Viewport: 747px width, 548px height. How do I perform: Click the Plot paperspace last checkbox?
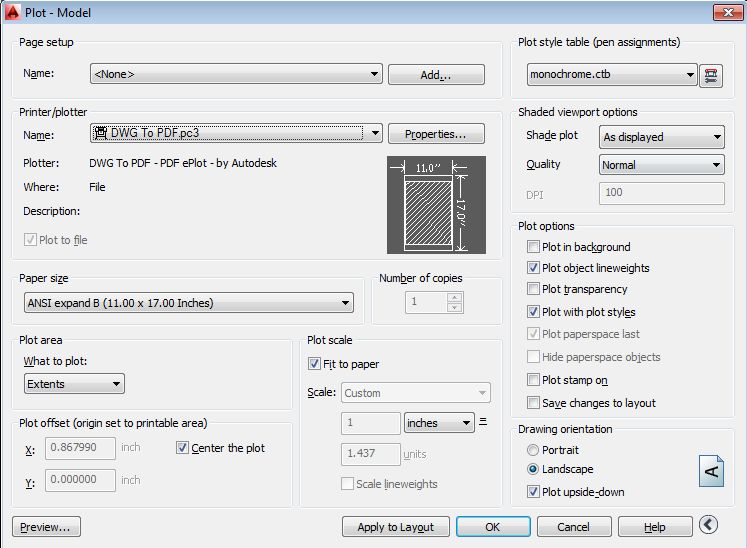(x=533, y=334)
